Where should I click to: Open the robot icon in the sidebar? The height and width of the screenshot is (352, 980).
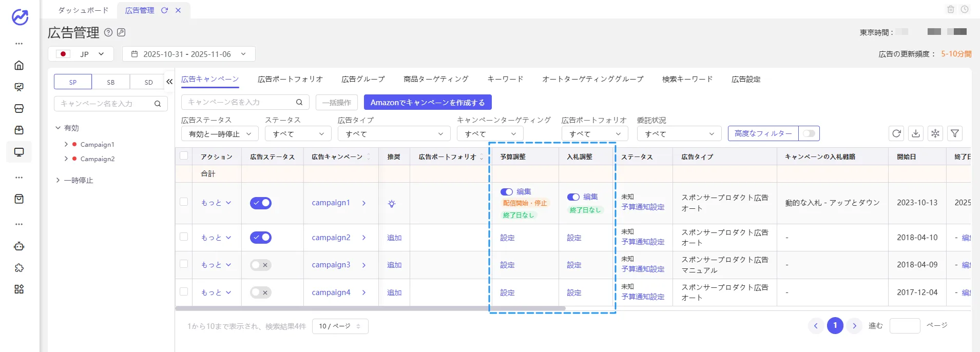coord(19,246)
